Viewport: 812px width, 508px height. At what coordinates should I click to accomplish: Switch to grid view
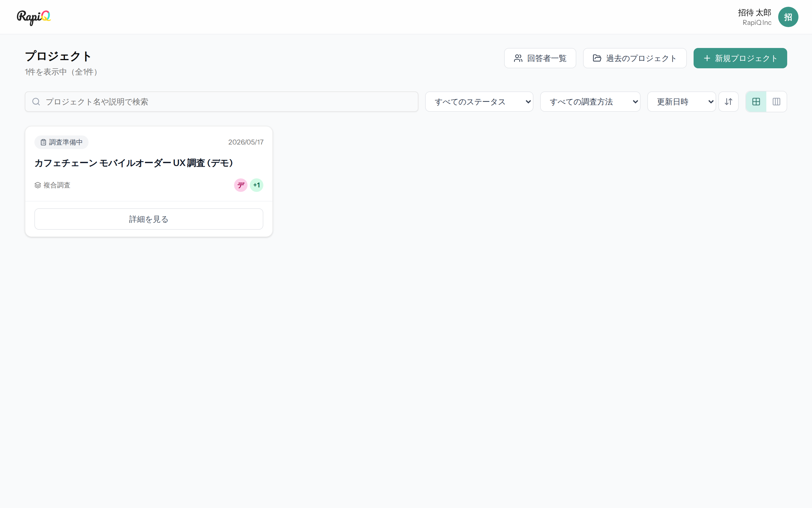click(756, 102)
